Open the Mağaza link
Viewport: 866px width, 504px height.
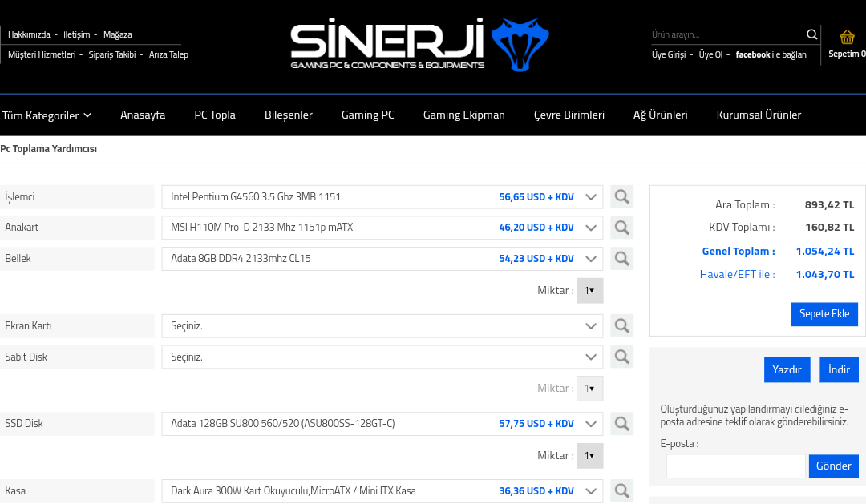tap(118, 34)
